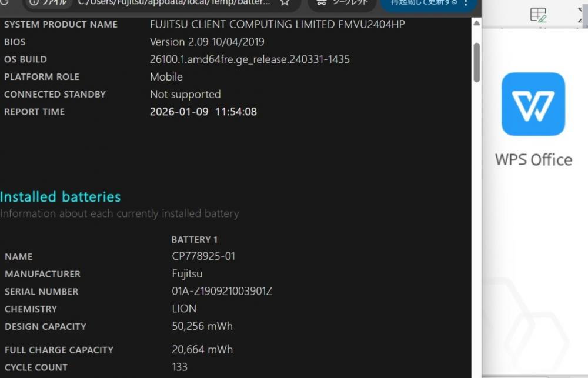
Task: Select the 50,256 mWh design capacity
Action: pyautogui.click(x=202, y=326)
